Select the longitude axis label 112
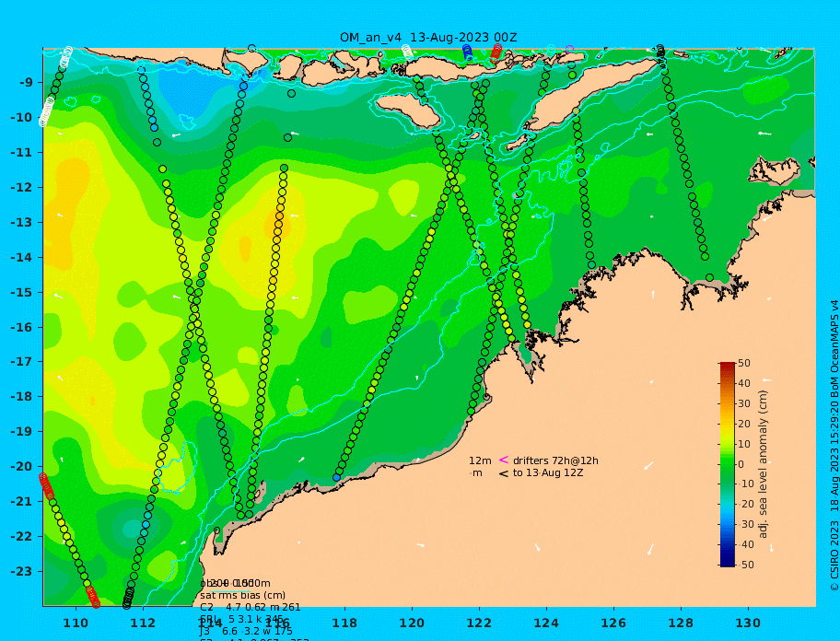 [143, 623]
